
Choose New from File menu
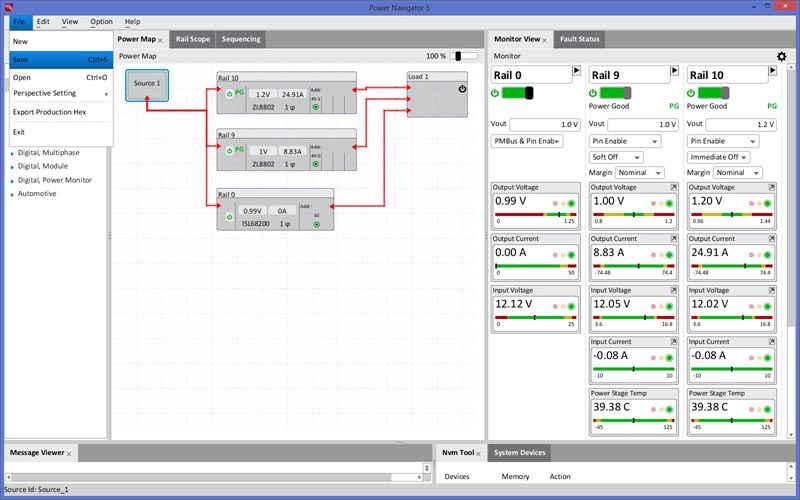(61, 42)
